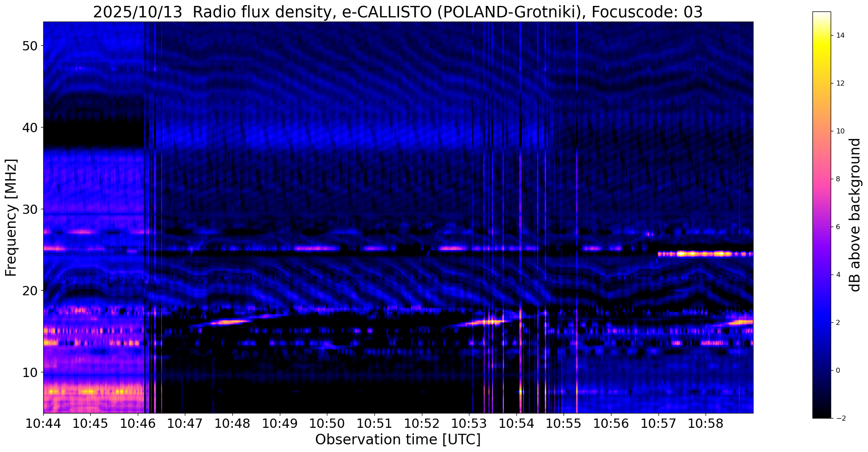This screenshot has width=868, height=452.
Task: Click the 10:56 time tick label
Action: (x=611, y=424)
